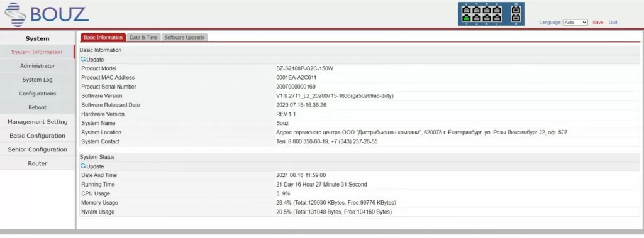
Task: Switch to Basic Information tab
Action: (103, 37)
